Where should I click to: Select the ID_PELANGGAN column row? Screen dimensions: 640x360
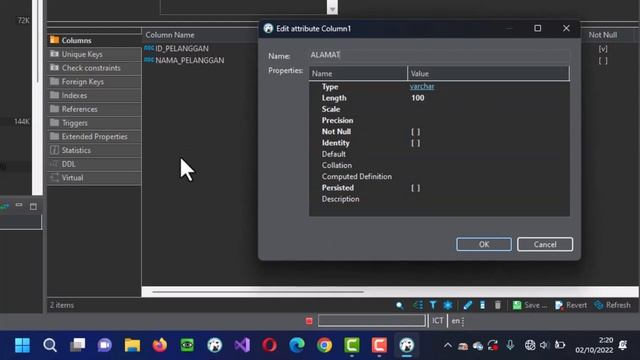(x=182, y=49)
